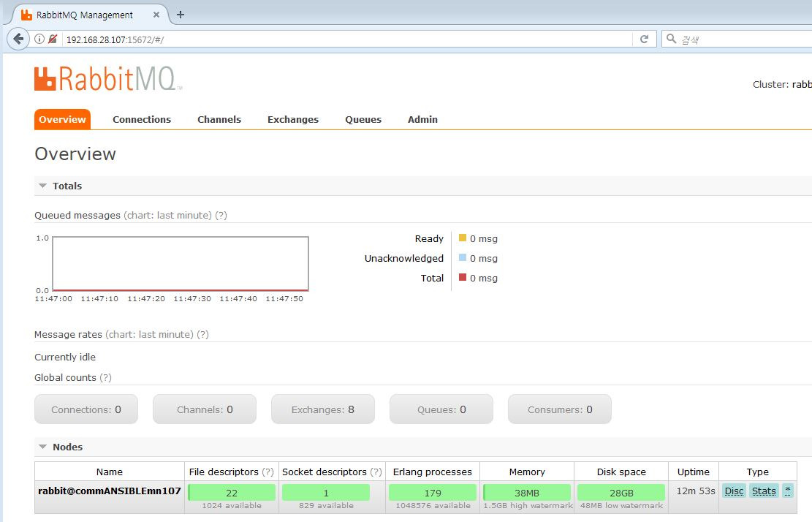The image size is (812, 522).
Task: Click the File descriptors 22 usage bar
Action: (x=232, y=493)
